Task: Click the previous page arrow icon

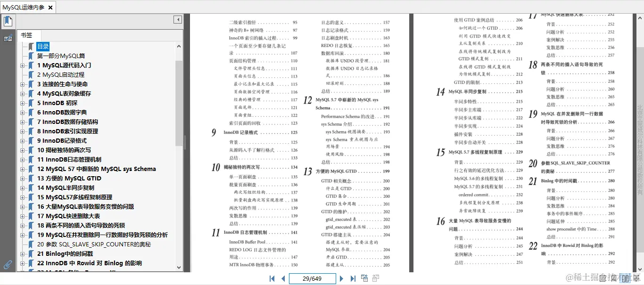Action: pos(283,278)
